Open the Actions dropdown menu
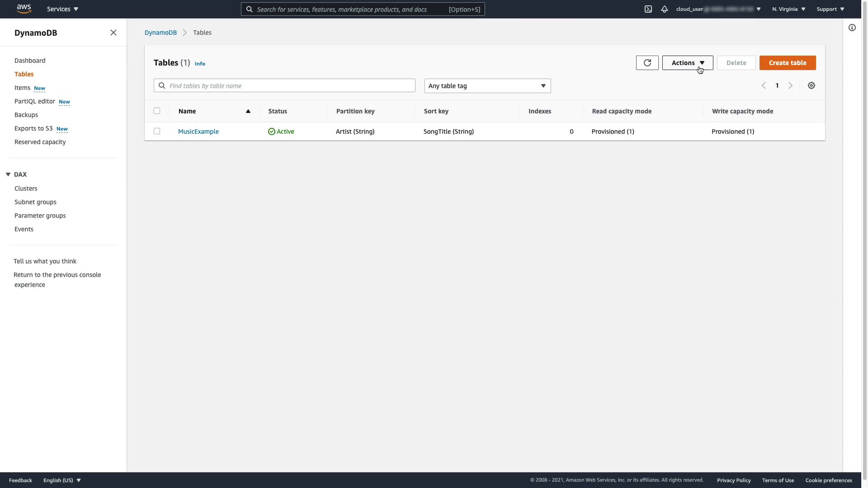 click(687, 63)
